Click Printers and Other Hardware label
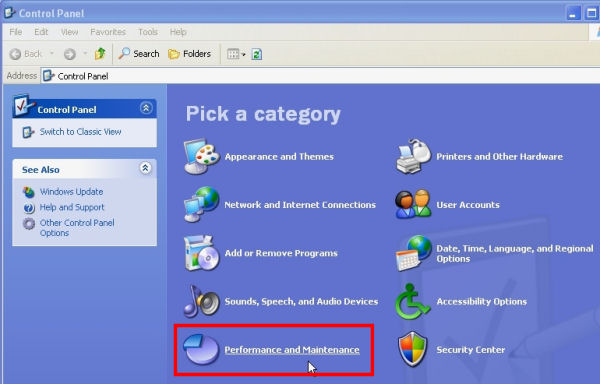The width and height of the screenshot is (600, 384). [499, 156]
